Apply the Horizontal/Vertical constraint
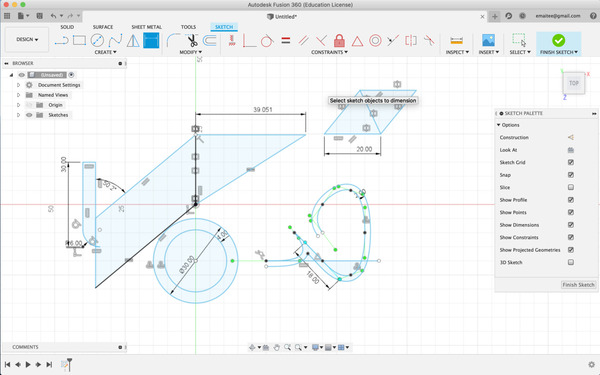The image size is (600, 375). (232, 40)
